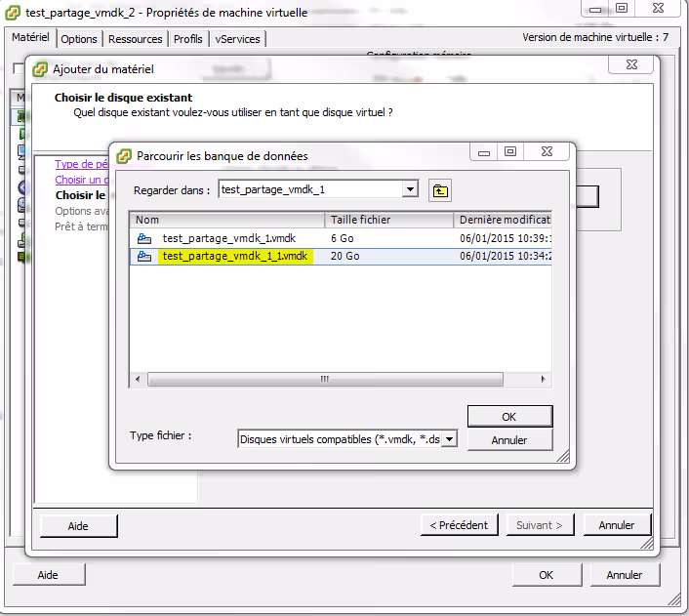Sort by the Dernière modification column header
The height and width of the screenshot is (616, 689).
coord(503,220)
